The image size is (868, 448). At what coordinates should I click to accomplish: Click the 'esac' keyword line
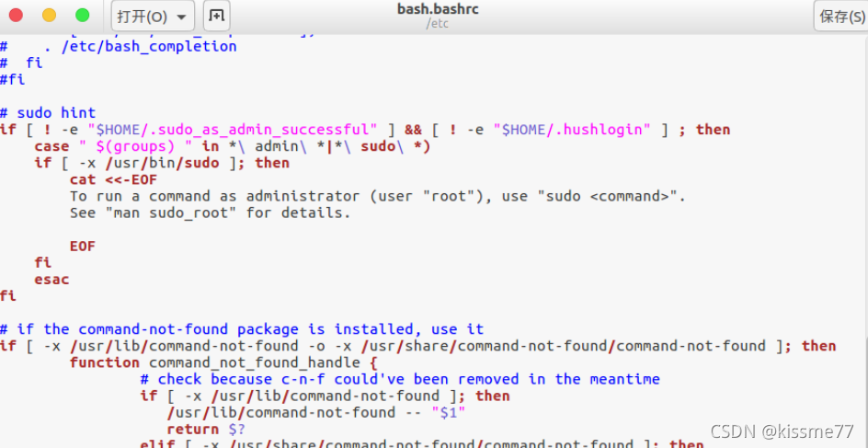coord(52,279)
